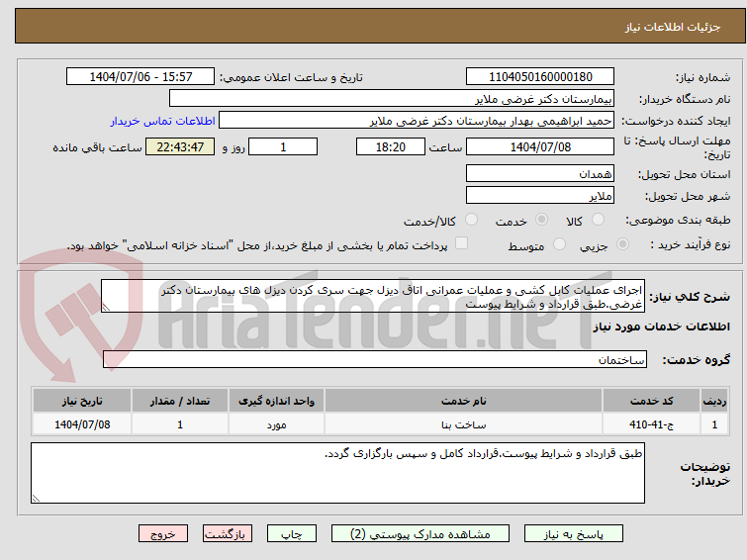Click the ردیف column header
The height and width of the screenshot is (560, 747).
pos(714,401)
